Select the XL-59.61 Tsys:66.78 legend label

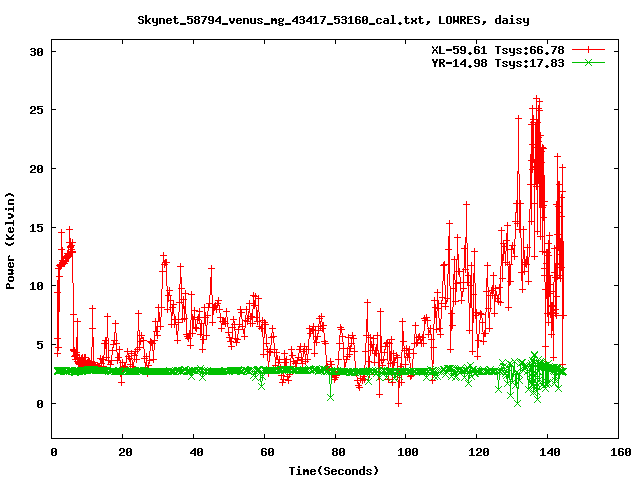(x=498, y=50)
